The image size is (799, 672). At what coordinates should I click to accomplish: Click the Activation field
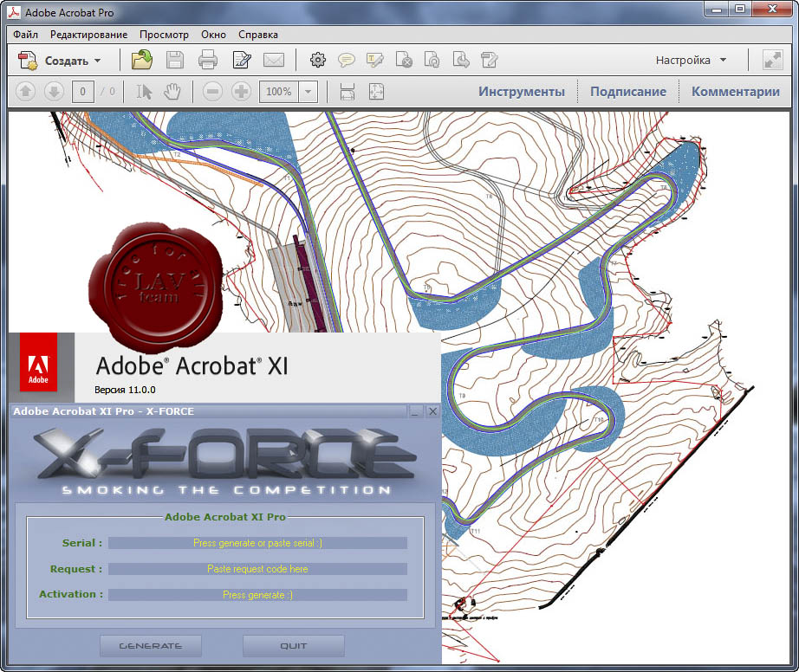click(x=258, y=595)
